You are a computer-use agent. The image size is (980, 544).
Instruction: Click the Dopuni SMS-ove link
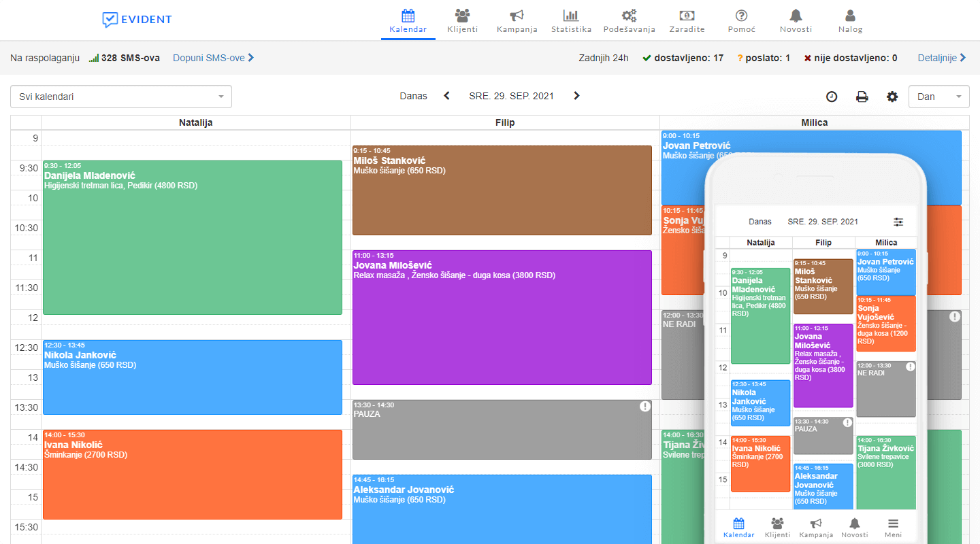coord(213,58)
